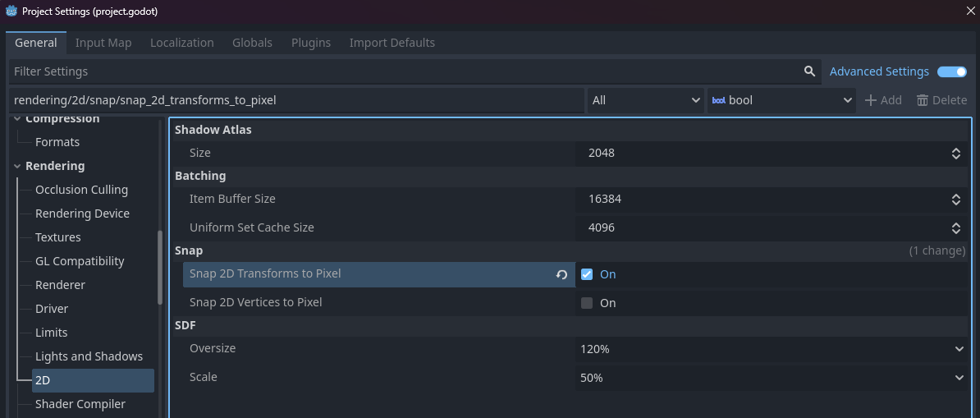The width and height of the screenshot is (980, 418).
Task: Toggle the Advanced Settings switch
Action: [x=951, y=71]
